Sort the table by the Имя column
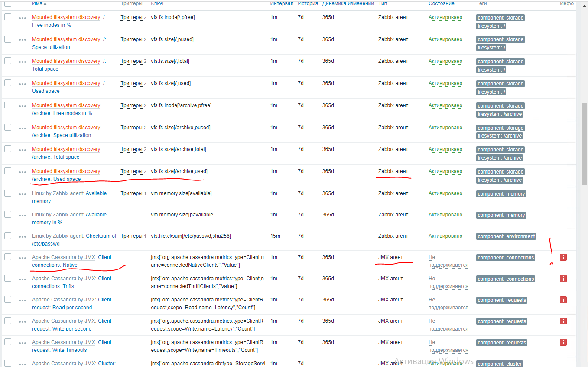 pyautogui.click(x=39, y=3)
